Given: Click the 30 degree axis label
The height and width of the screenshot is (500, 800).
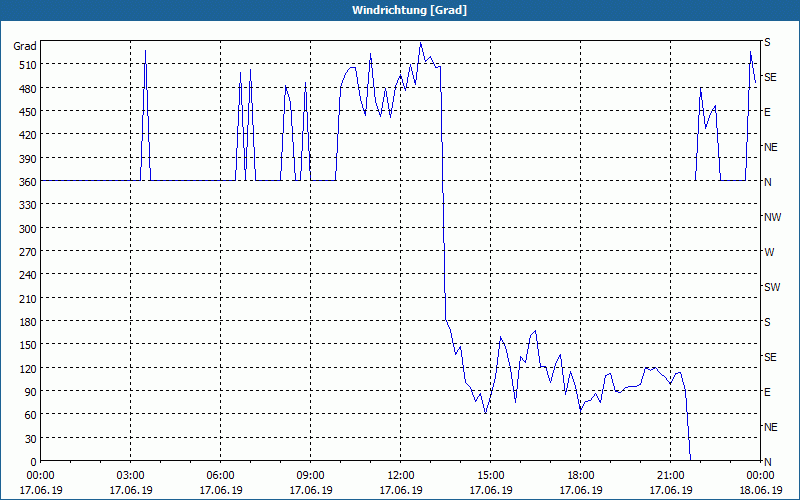Looking at the screenshot, I should coord(31,438).
